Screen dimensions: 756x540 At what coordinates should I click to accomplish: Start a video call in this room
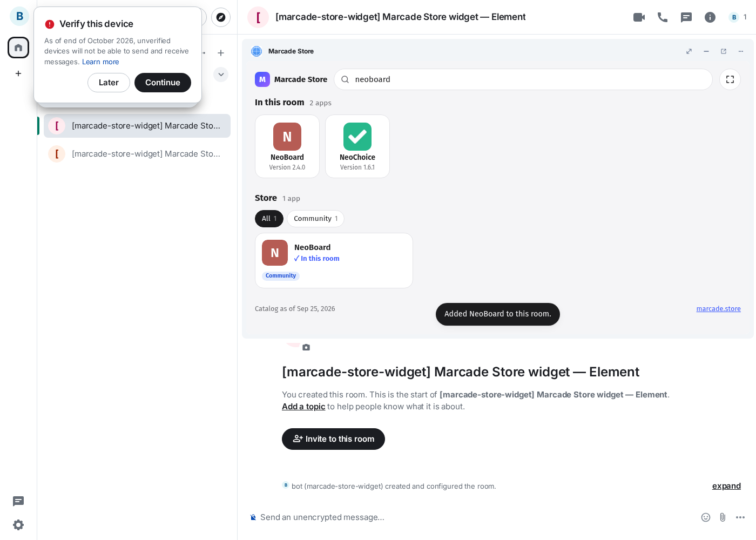639,17
